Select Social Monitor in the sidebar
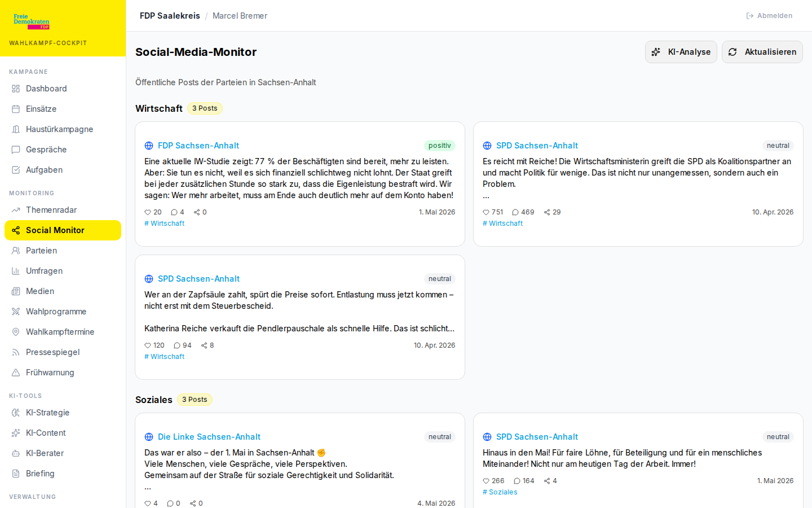The image size is (812, 508). (63, 230)
